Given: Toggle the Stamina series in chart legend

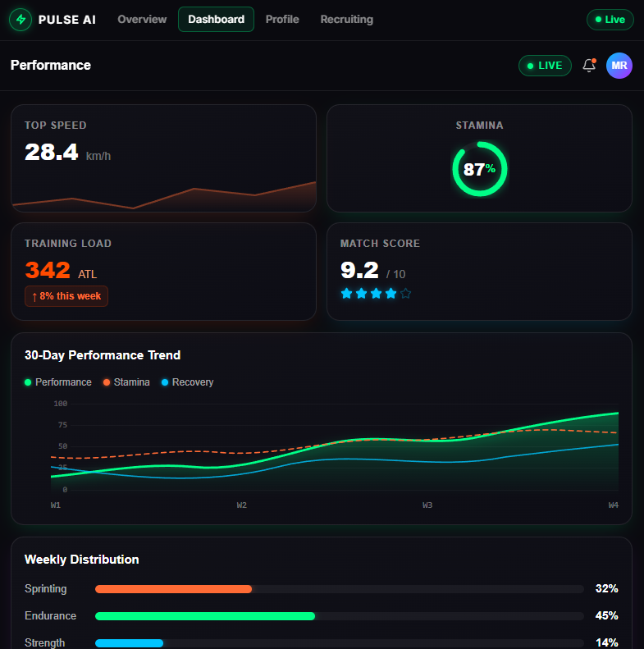Looking at the screenshot, I should tap(126, 382).
